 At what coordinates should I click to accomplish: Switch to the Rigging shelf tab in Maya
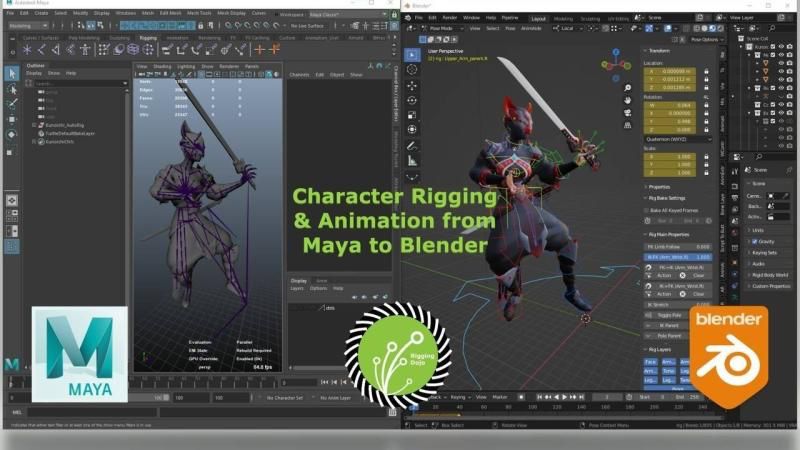tap(148, 38)
